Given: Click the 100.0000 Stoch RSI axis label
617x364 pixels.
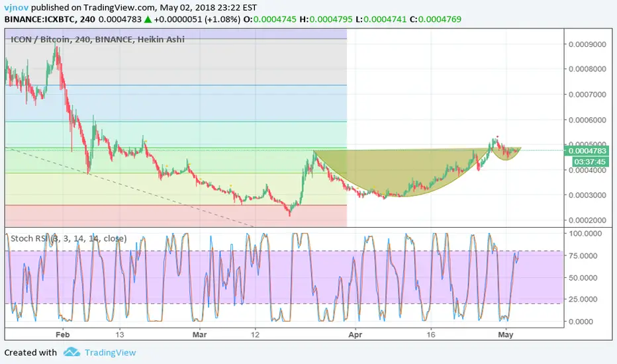Looking at the screenshot, I should 585,234.
